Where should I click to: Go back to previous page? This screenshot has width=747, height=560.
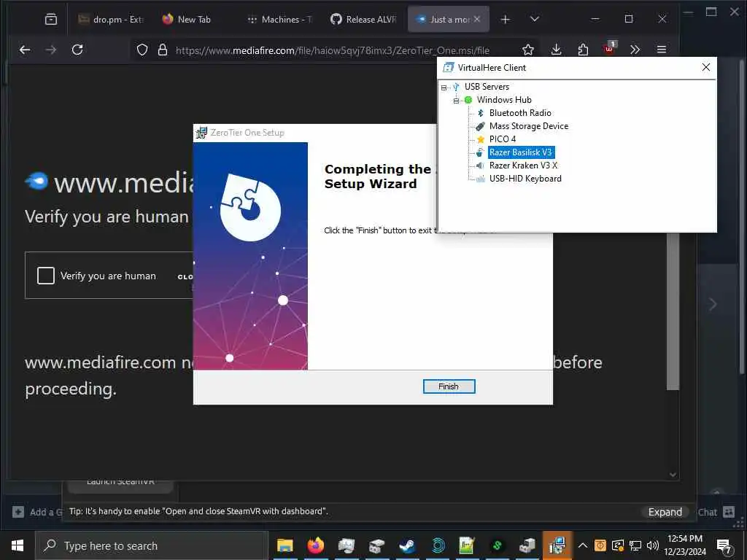[25, 50]
